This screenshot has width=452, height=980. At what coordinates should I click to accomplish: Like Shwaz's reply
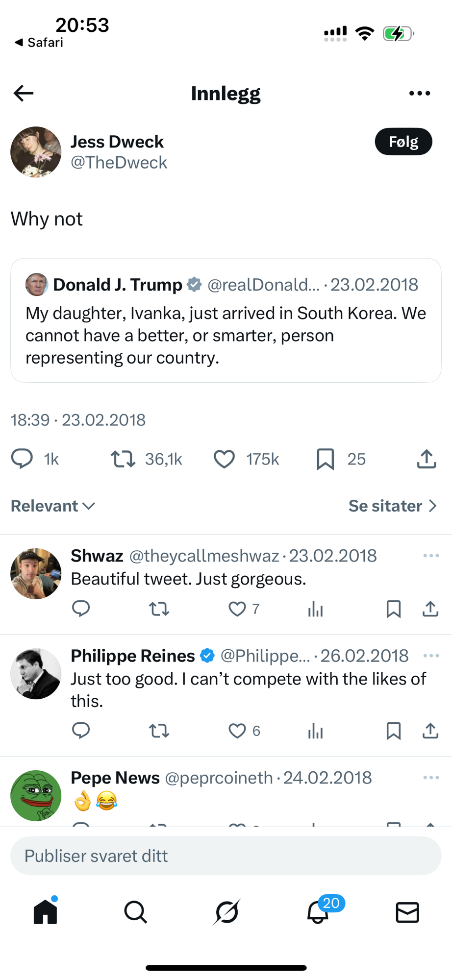[237, 609]
